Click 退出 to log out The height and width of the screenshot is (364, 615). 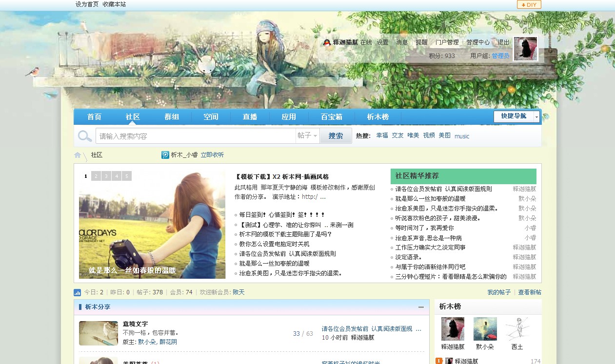(x=503, y=42)
